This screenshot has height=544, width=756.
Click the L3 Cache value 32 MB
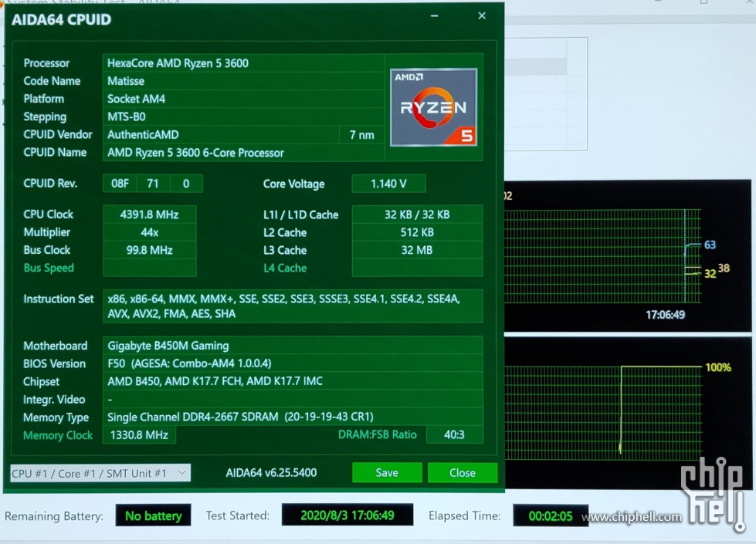417,250
